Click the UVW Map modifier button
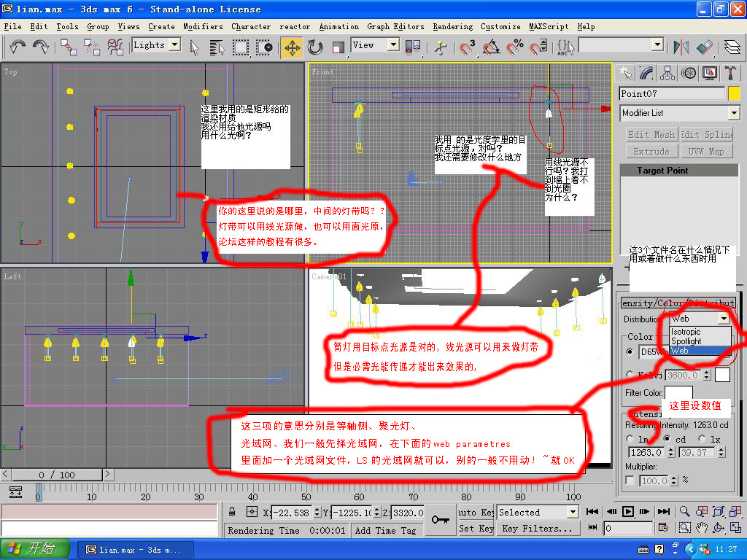This screenshot has height=560, width=747. tap(706, 152)
